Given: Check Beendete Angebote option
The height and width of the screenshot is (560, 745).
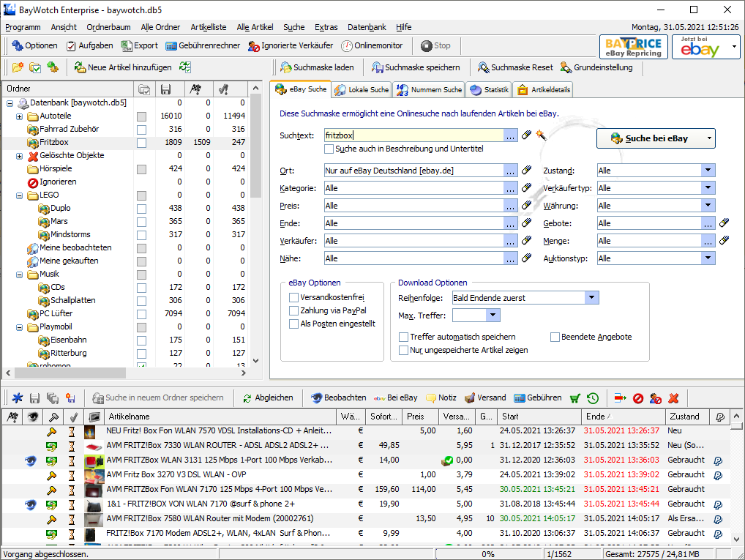Looking at the screenshot, I should click(x=555, y=337).
